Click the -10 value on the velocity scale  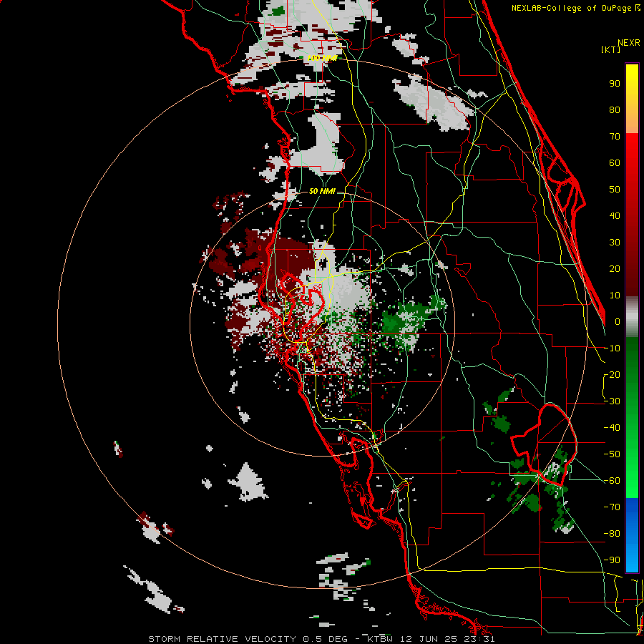click(612, 348)
